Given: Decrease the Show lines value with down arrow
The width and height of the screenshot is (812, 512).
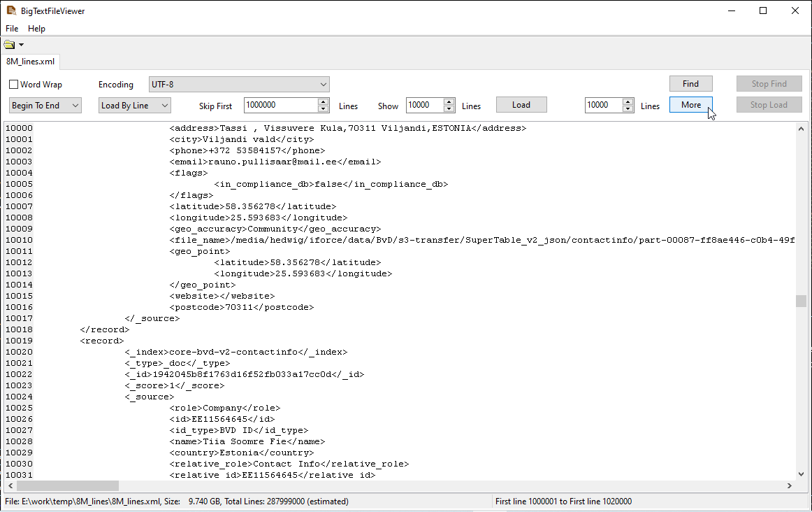Looking at the screenshot, I should (x=449, y=108).
